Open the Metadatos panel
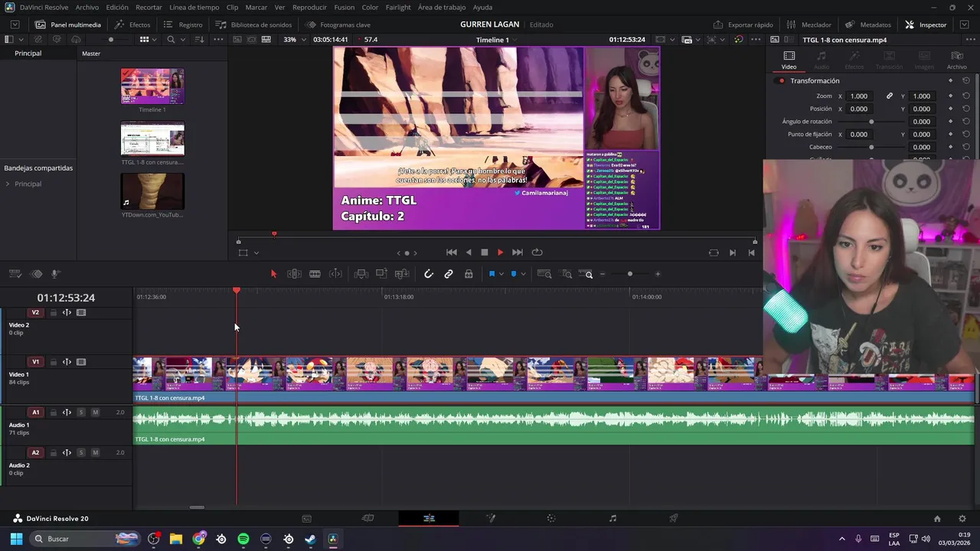 pos(868,24)
